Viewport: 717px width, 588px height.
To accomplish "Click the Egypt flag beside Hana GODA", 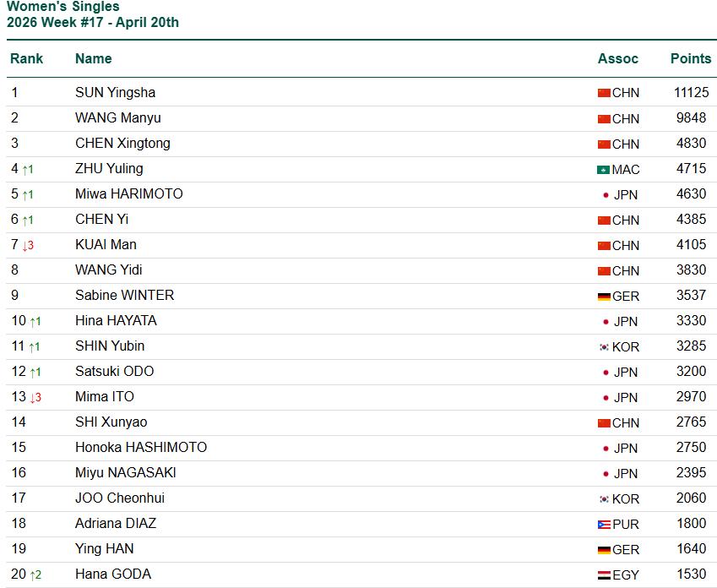I will tap(603, 575).
